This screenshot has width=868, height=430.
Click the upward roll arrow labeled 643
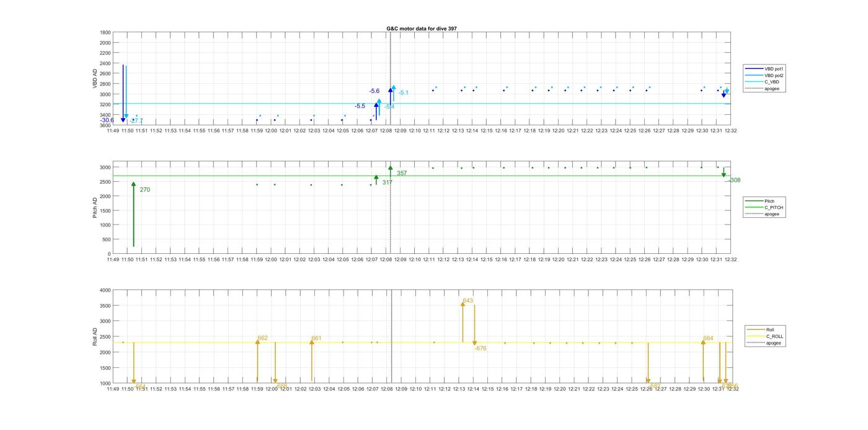[x=463, y=321]
